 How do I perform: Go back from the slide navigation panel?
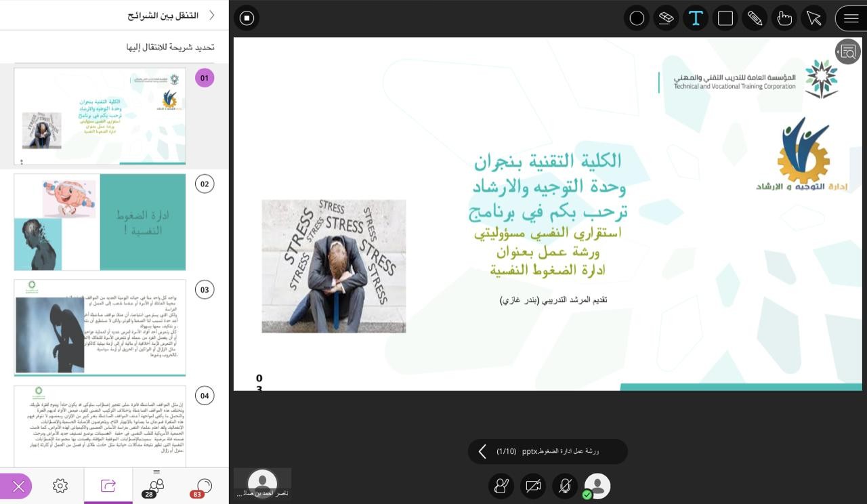[x=212, y=15]
